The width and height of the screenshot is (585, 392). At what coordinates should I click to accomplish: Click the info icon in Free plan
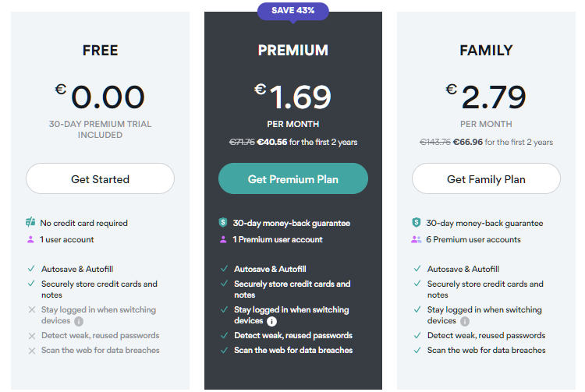[x=79, y=321]
